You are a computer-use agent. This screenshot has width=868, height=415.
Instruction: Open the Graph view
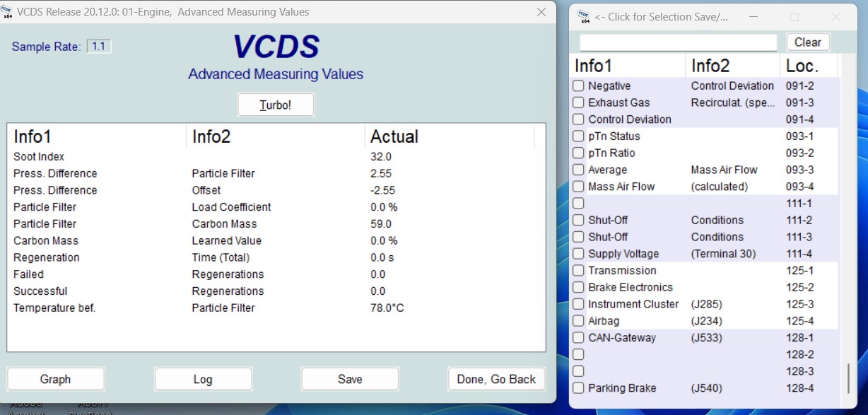click(x=55, y=379)
